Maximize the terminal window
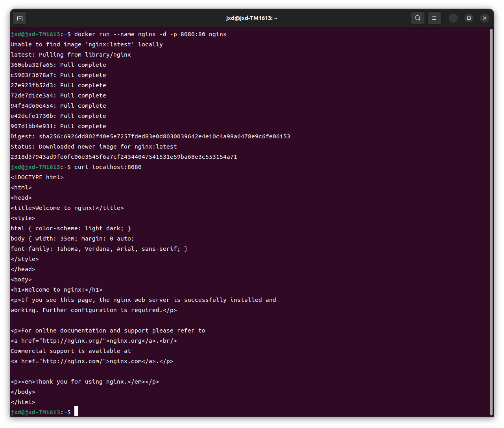504x428 pixels. point(469,18)
